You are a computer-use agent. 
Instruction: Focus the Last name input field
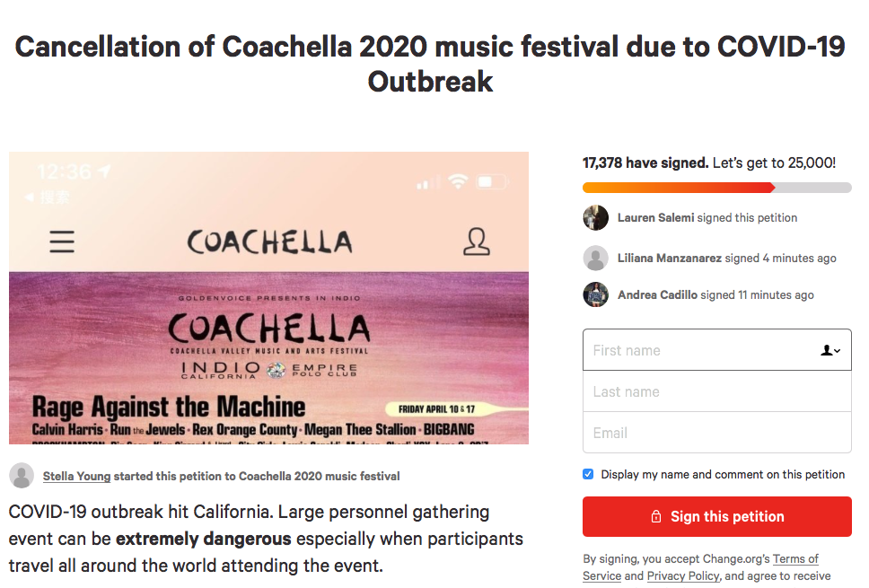tap(716, 391)
